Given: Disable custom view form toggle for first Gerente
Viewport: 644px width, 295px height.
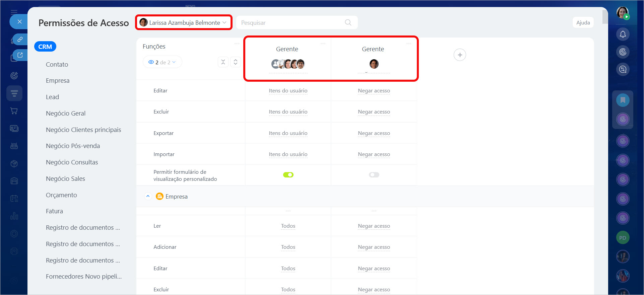Looking at the screenshot, I should 288,175.
